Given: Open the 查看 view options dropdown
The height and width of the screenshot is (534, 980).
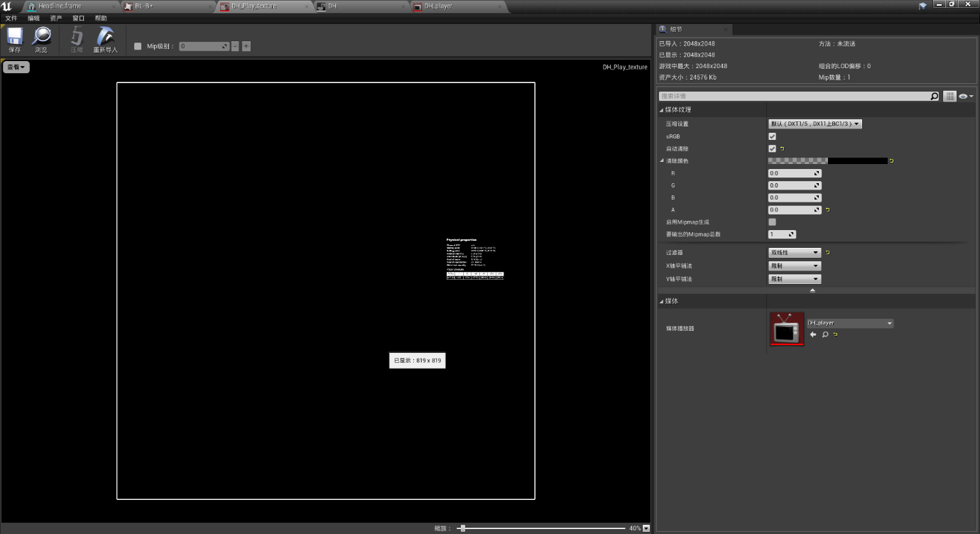Looking at the screenshot, I should (x=16, y=67).
